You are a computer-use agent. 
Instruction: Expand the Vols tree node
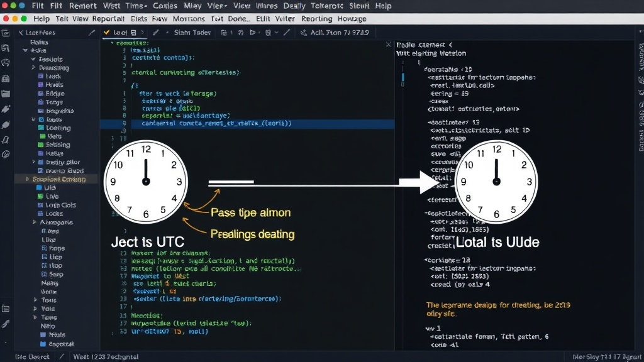point(35,309)
